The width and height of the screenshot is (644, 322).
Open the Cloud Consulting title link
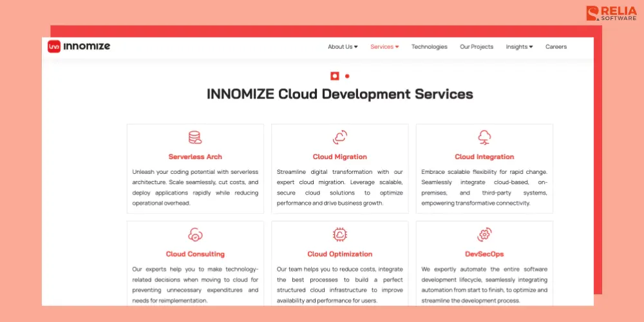tap(195, 254)
